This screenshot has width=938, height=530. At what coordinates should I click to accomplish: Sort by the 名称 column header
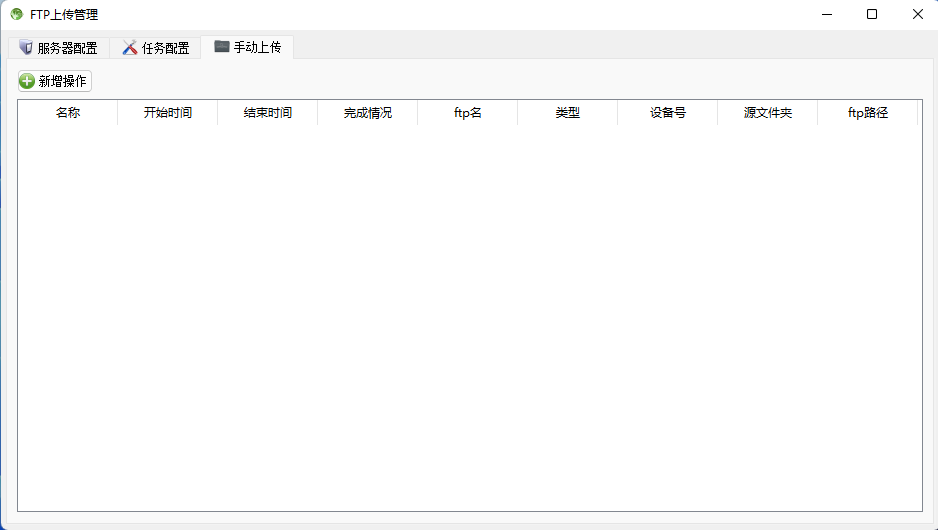point(68,112)
